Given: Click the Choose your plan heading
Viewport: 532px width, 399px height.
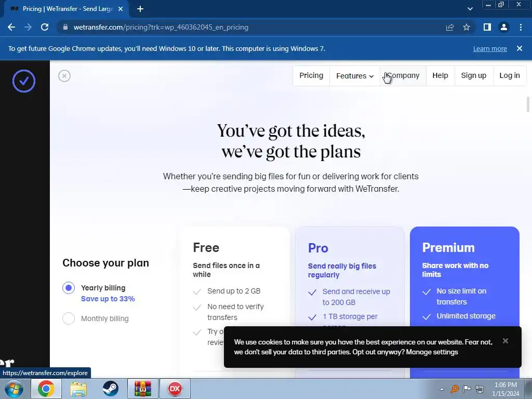Looking at the screenshot, I should tap(105, 263).
